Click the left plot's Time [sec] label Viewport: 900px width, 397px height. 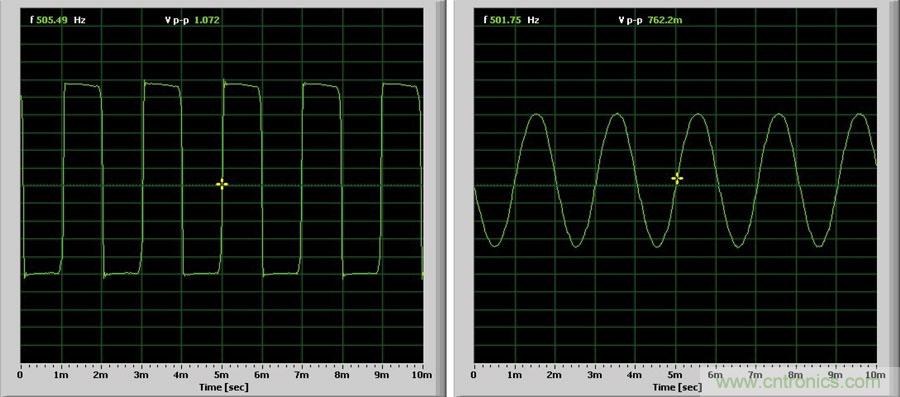pos(223,387)
